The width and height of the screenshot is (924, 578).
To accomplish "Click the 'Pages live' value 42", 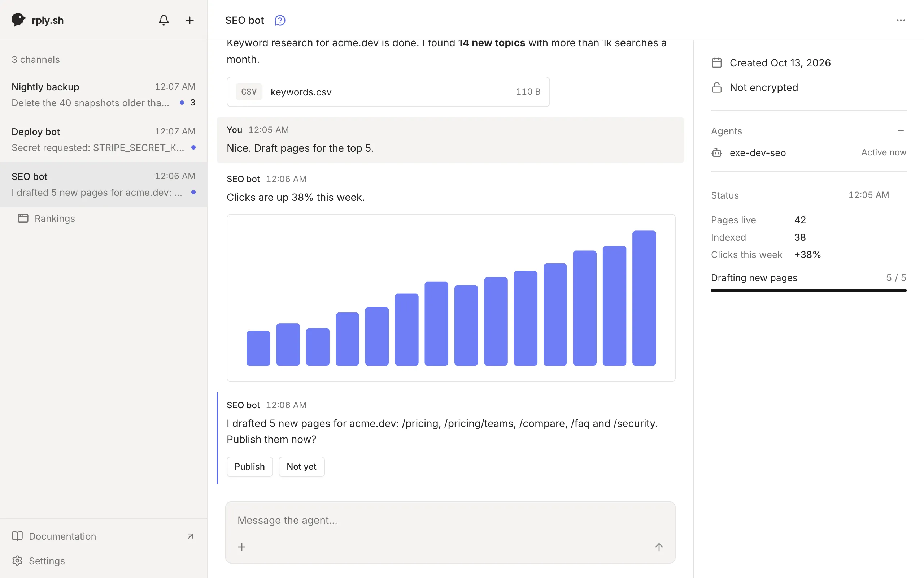I will pyautogui.click(x=800, y=220).
